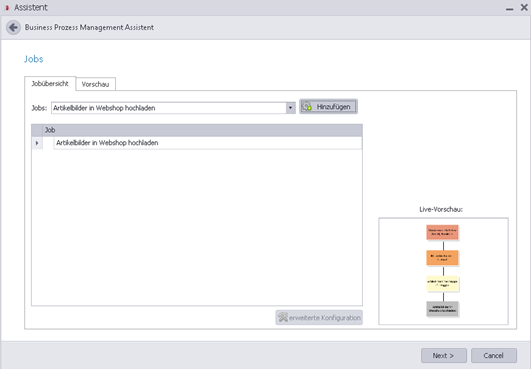Click the yellow block in Live-Vorschau

(442, 283)
